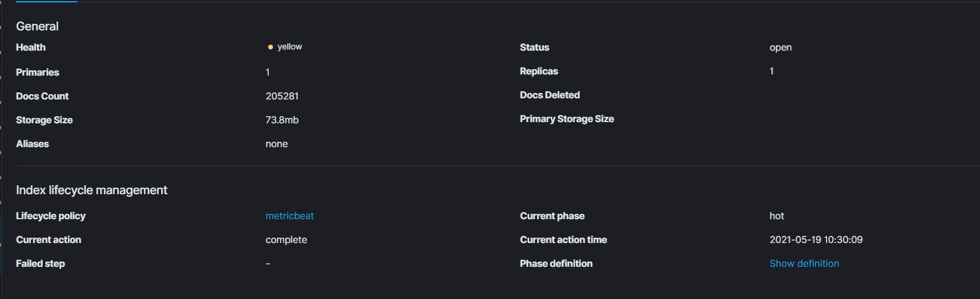Select the Docs Count value 205281
The height and width of the screenshot is (299, 980).
pyautogui.click(x=282, y=96)
